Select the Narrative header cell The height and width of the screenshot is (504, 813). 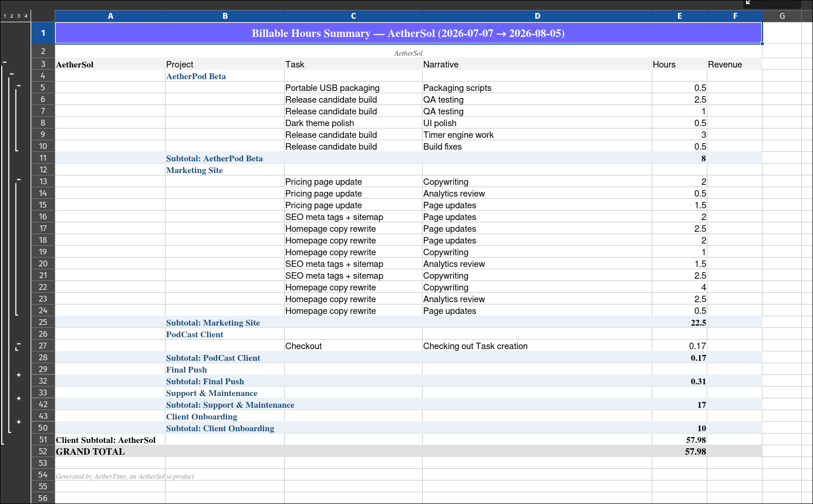pos(537,65)
